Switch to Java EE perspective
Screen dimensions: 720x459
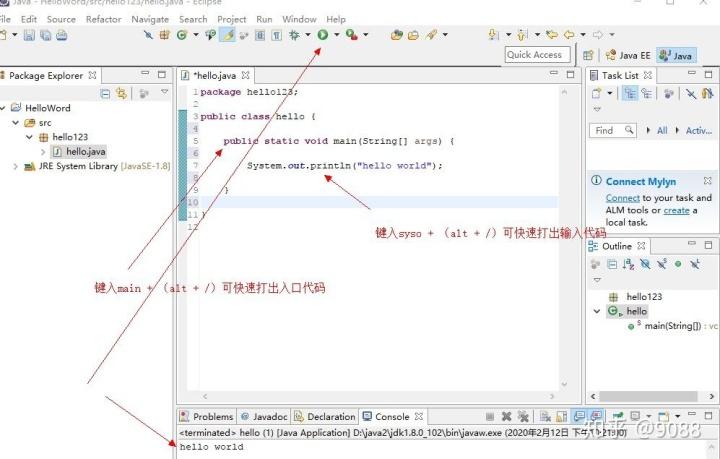(x=628, y=56)
